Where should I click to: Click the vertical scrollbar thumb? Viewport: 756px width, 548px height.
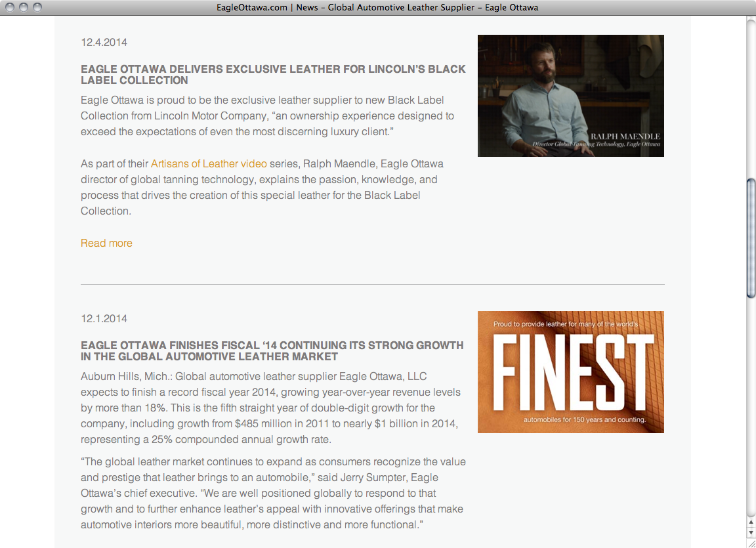pos(751,239)
